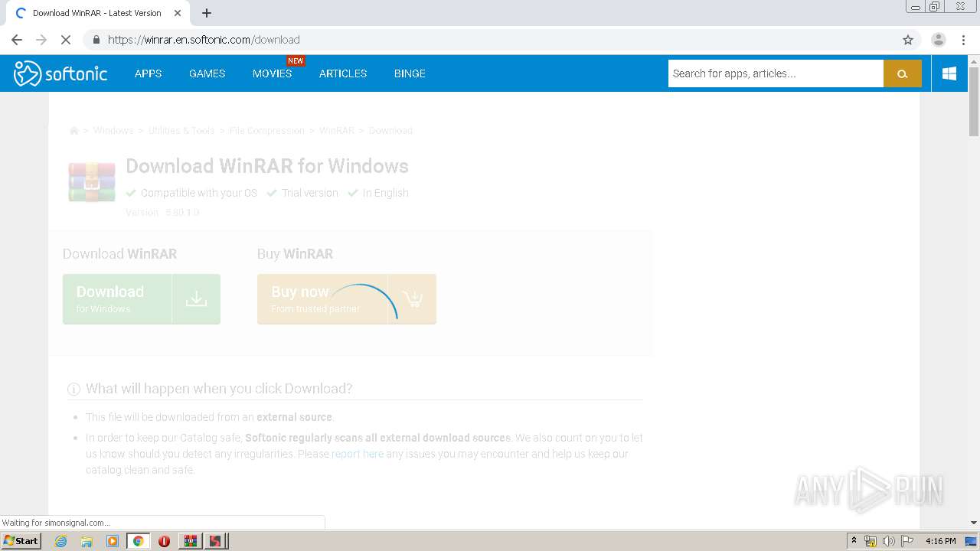Click File Compression breadcrumb
This screenshot has height=551, width=980.
[x=267, y=131]
